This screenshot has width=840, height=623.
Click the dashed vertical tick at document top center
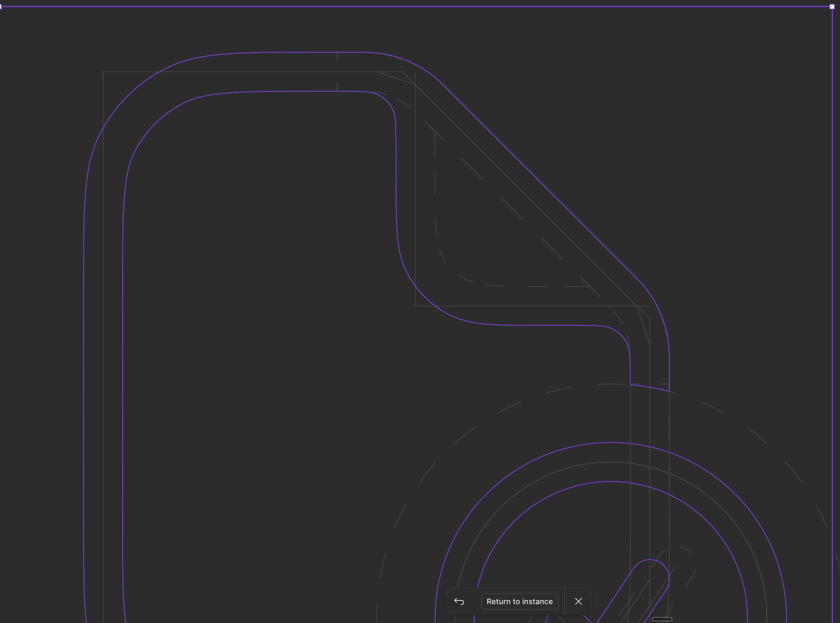(x=337, y=58)
